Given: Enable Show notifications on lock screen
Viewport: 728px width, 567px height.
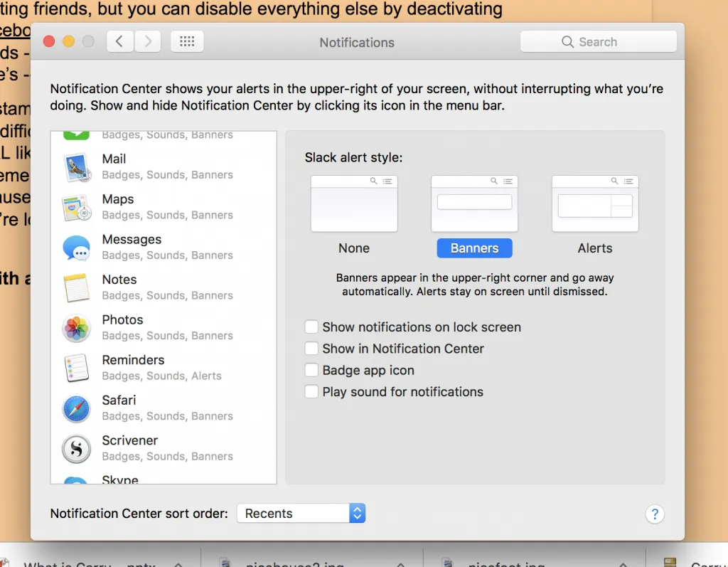Looking at the screenshot, I should pos(311,327).
